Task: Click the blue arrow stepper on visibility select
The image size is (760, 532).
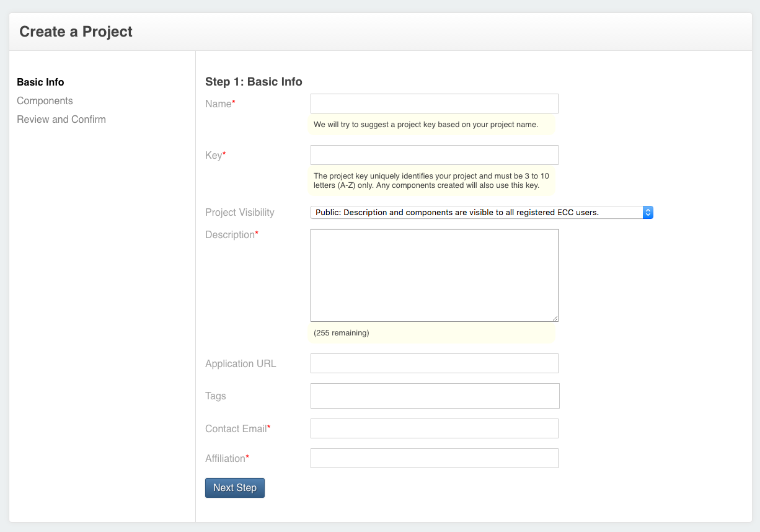Action: [648, 213]
